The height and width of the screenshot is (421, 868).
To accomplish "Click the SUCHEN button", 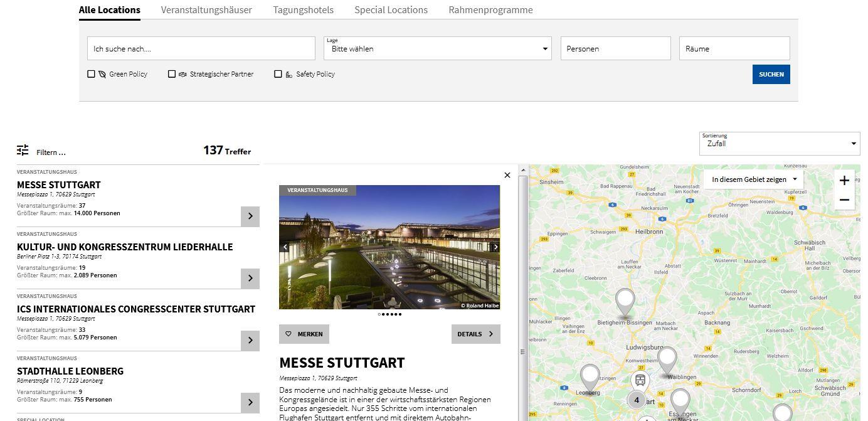I will pyautogui.click(x=771, y=74).
